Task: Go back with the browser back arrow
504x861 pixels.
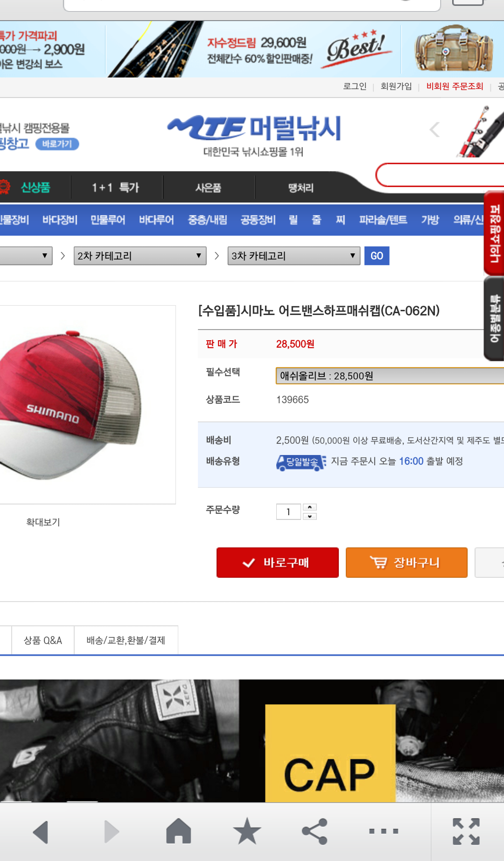Action: point(41,832)
